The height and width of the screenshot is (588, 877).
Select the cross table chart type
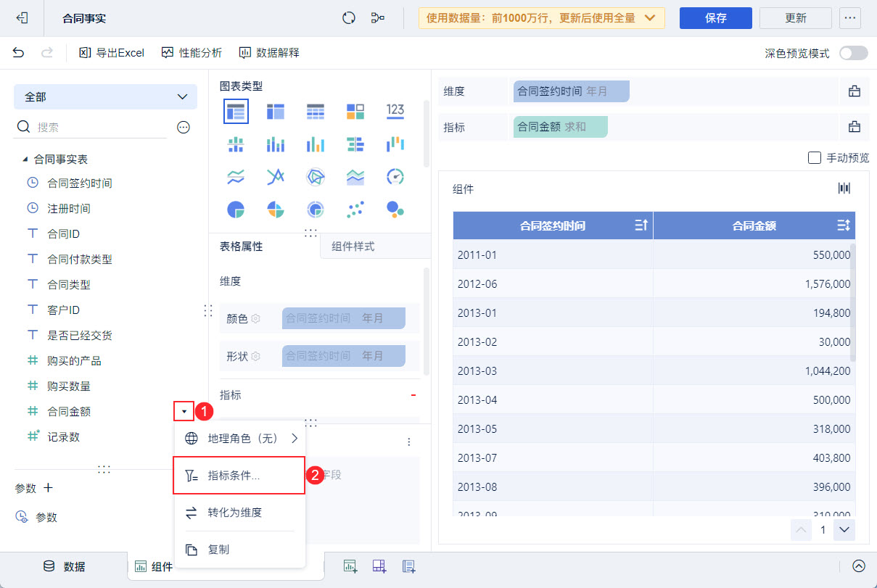tap(276, 111)
